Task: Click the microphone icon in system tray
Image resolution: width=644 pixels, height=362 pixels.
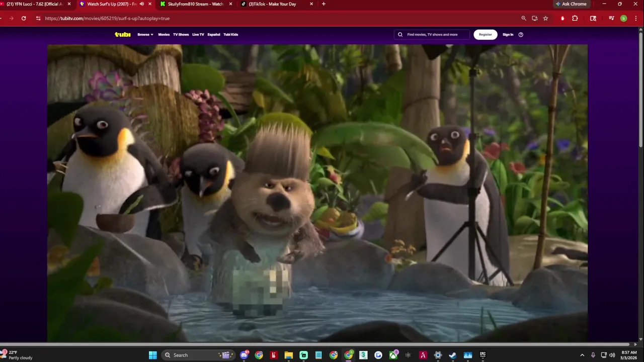Action: pos(593,355)
